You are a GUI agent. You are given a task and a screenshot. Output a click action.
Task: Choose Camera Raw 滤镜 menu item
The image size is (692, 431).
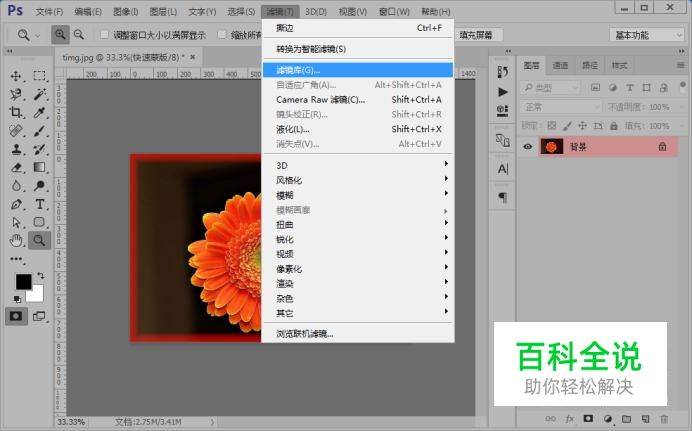358,100
